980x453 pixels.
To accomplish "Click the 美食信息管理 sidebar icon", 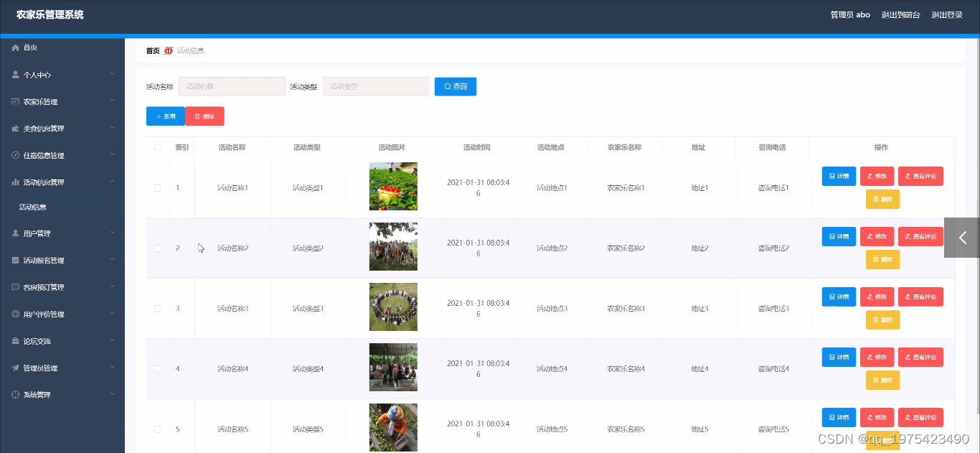I will (16, 129).
